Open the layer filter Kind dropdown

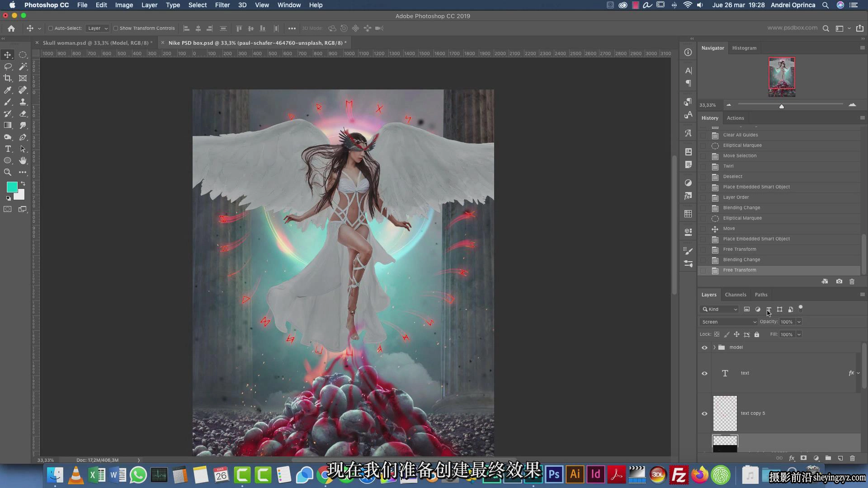719,310
